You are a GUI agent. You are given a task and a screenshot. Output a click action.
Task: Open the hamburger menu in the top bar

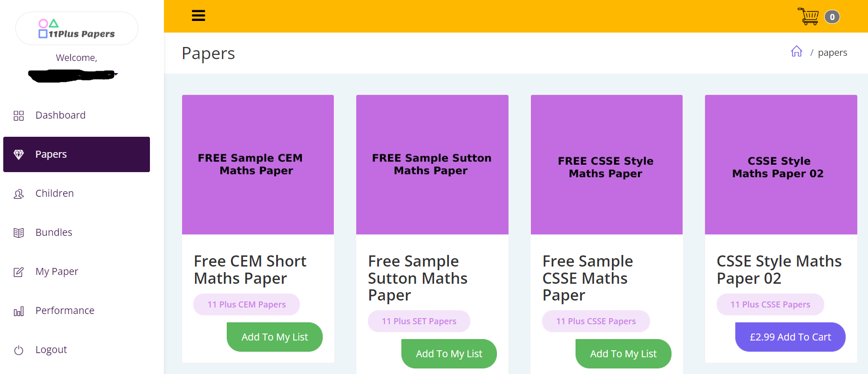(198, 15)
